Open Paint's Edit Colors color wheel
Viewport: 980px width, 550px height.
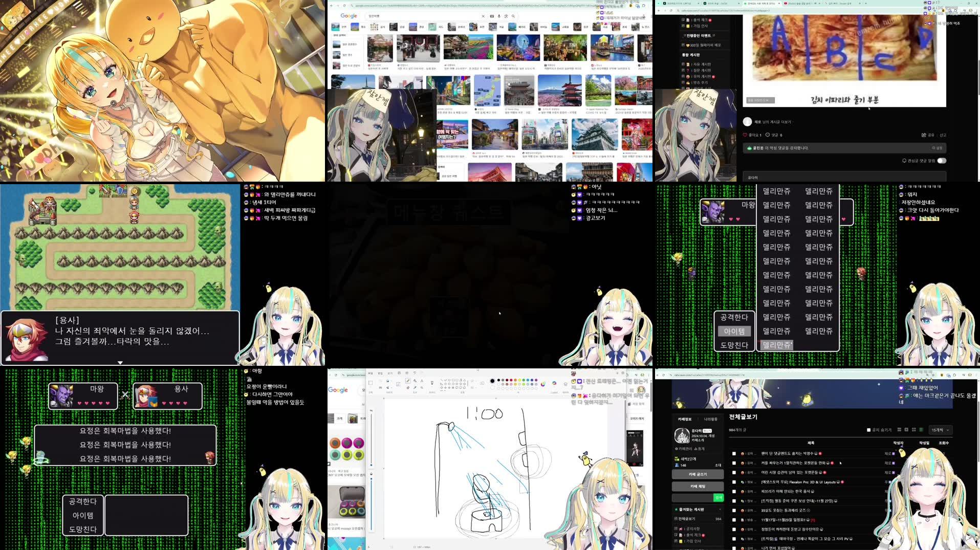[x=543, y=383]
